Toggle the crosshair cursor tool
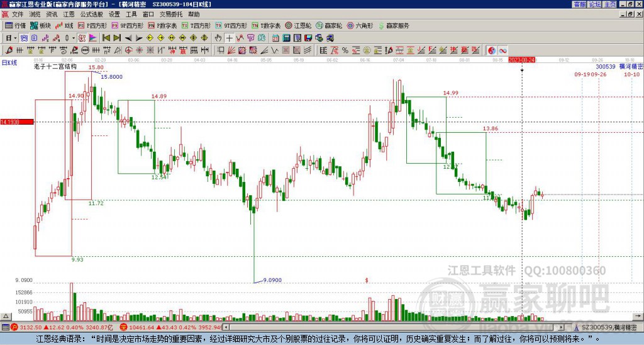This screenshot has height=345, width=644. click(229, 38)
